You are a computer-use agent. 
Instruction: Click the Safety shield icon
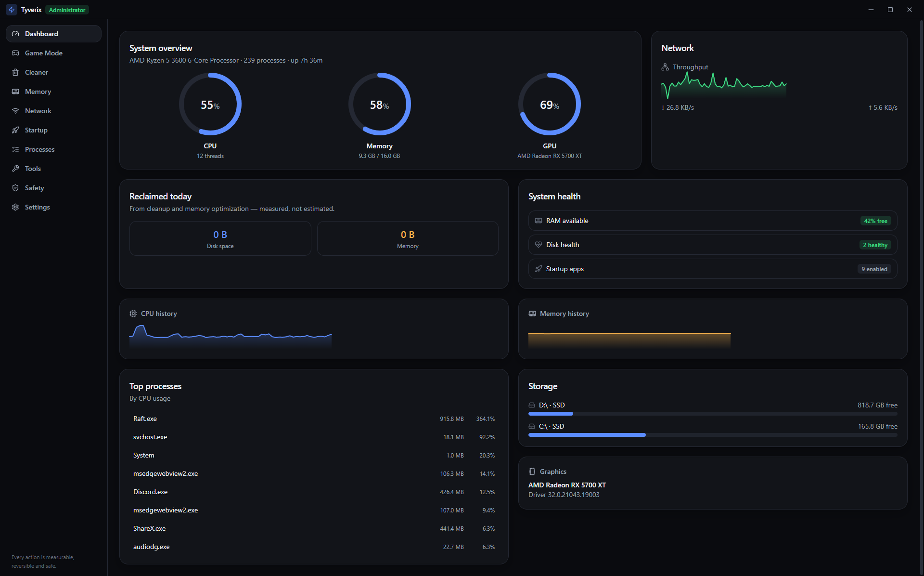(15, 188)
